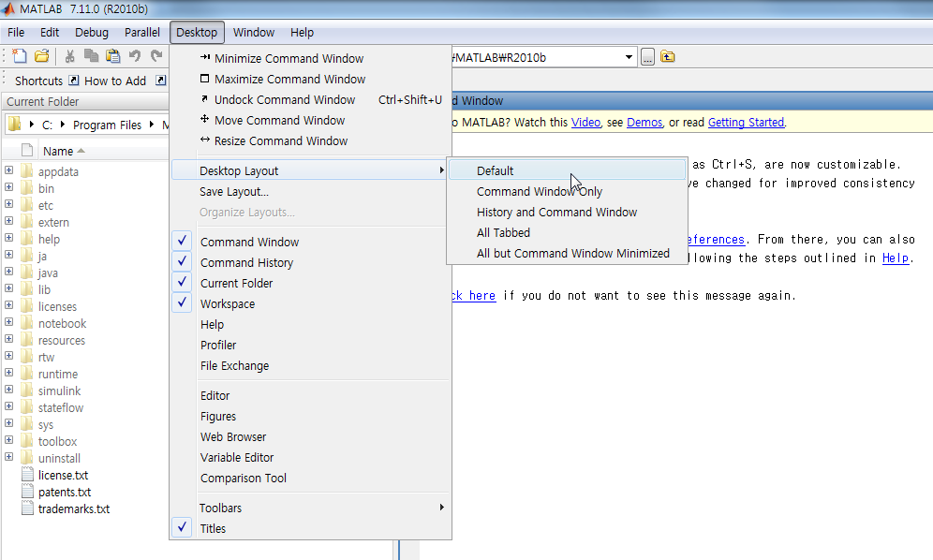Image resolution: width=933 pixels, height=560 pixels.
Task: Click the Undo arrow icon
Action: tap(135, 56)
